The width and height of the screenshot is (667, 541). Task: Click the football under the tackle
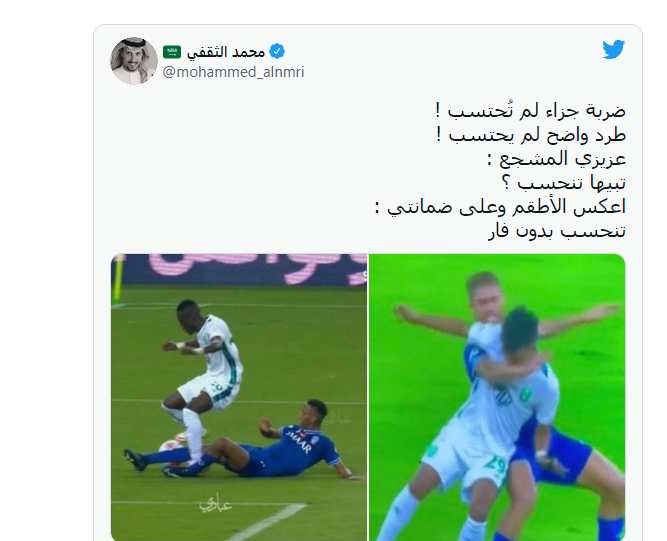(169, 447)
